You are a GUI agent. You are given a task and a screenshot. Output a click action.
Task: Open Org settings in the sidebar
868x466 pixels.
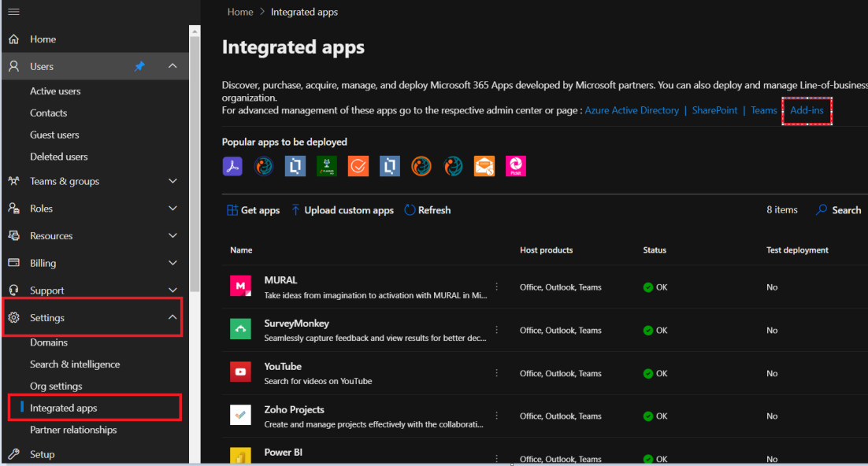[56, 386]
